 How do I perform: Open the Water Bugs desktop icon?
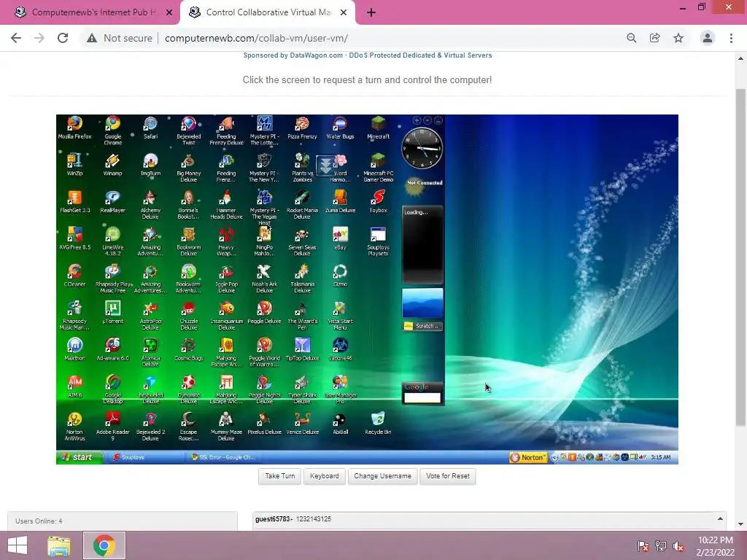[340, 128]
